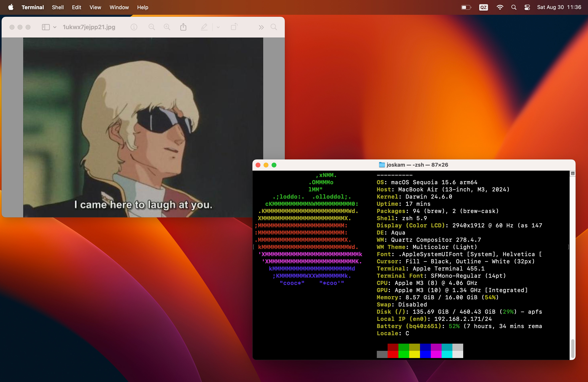
Task: Click the Local IP (en0) line
Action: pos(434,319)
